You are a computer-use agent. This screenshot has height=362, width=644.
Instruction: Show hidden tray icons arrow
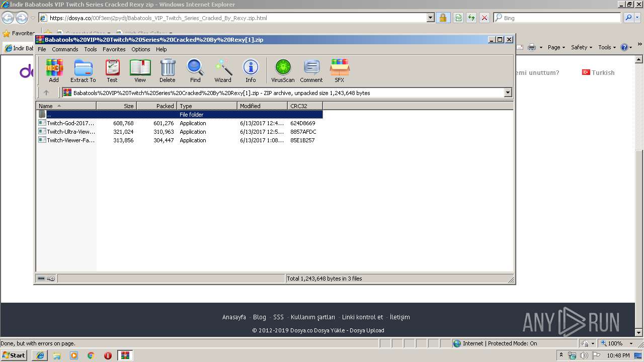click(561, 355)
